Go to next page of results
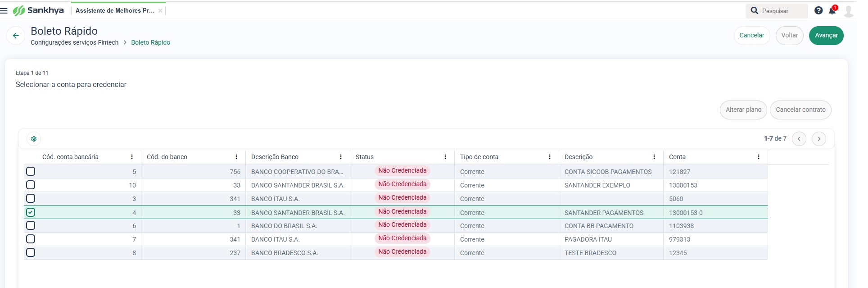Screen dimensions: 868x288 click(x=819, y=139)
